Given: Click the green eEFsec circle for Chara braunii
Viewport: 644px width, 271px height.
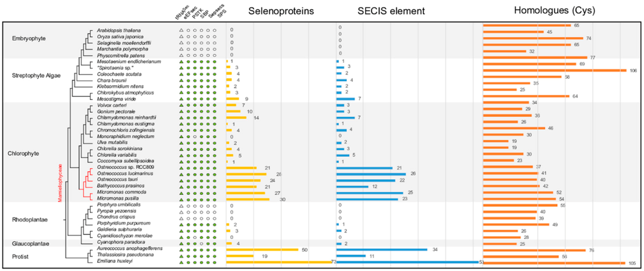Looking at the screenshot, I should (x=188, y=80).
